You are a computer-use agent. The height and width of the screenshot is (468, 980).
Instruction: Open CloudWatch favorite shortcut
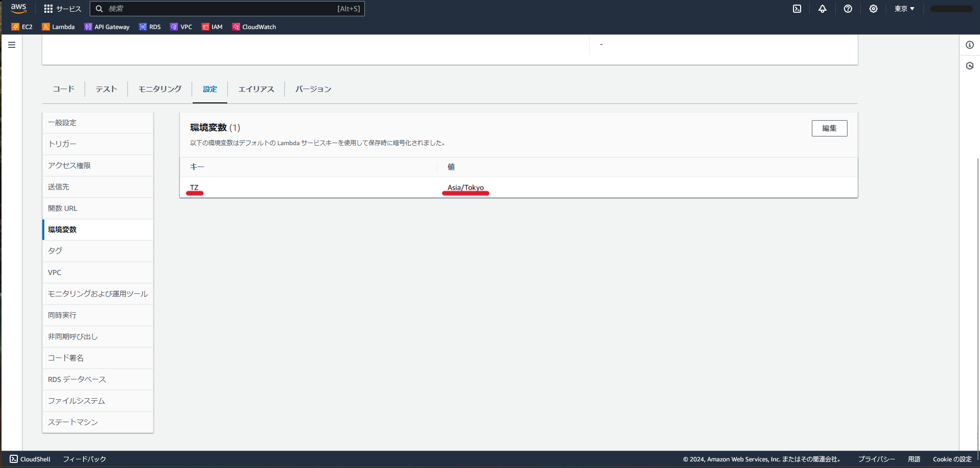(x=254, y=27)
